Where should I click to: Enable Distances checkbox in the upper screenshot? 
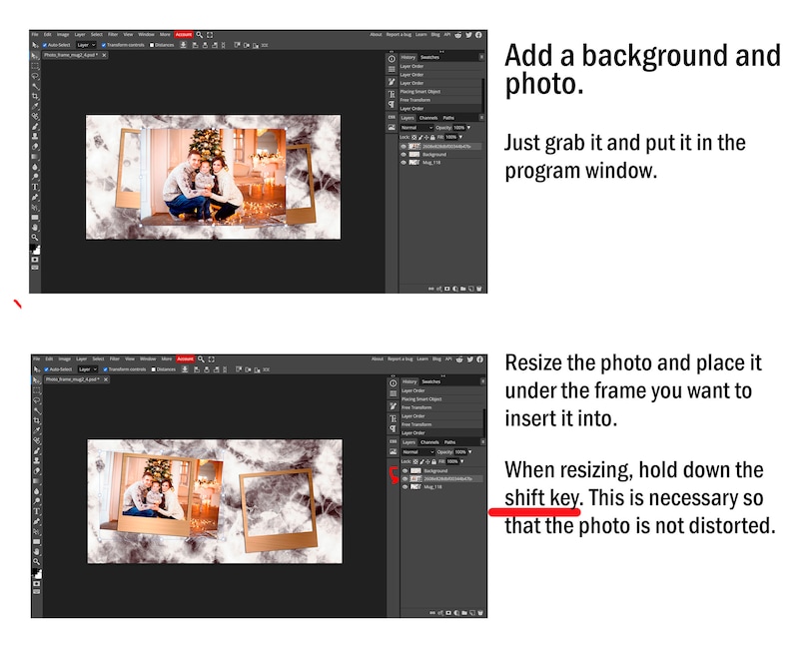coord(152,45)
